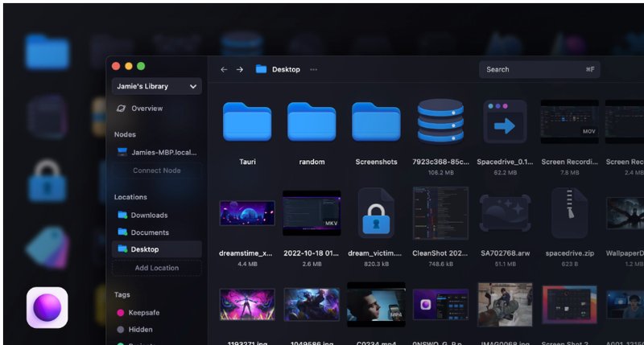Screen dimensions: 644x345
Task: Click the Add Location button
Action: (156, 268)
